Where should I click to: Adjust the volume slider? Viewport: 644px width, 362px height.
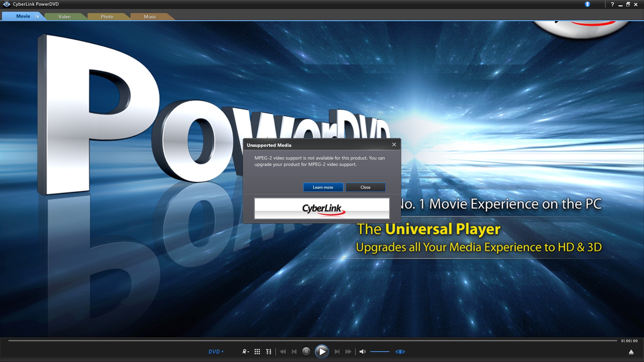[380, 352]
